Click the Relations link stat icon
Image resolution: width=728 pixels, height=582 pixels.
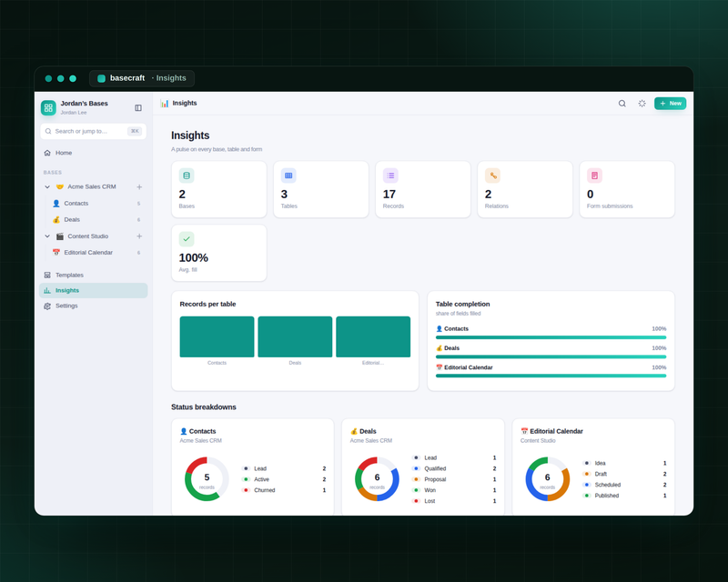pyautogui.click(x=492, y=176)
